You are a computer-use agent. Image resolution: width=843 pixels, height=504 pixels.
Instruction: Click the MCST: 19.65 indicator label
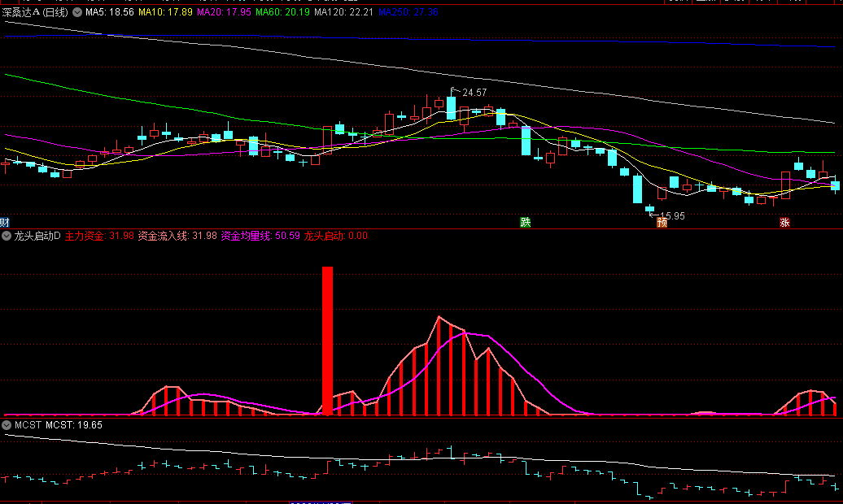pyautogui.click(x=74, y=425)
